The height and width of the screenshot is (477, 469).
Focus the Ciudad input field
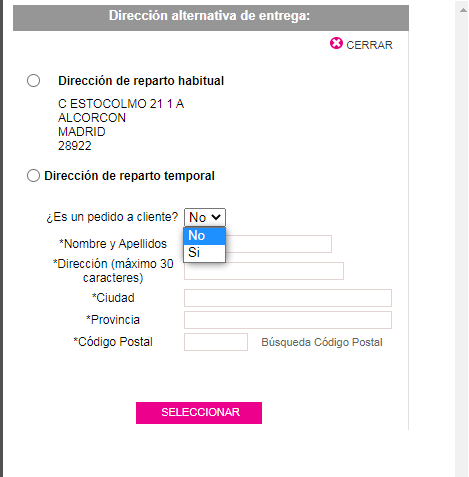[x=288, y=298]
